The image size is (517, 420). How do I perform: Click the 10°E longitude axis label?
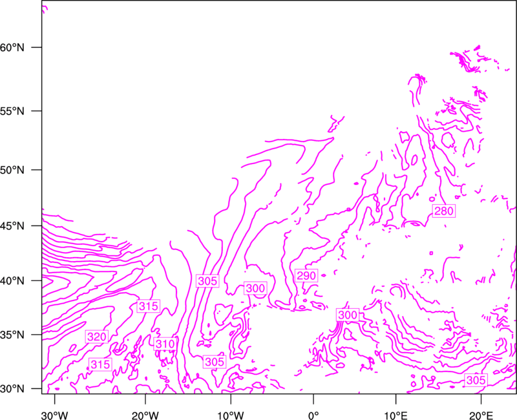pyautogui.click(x=396, y=415)
